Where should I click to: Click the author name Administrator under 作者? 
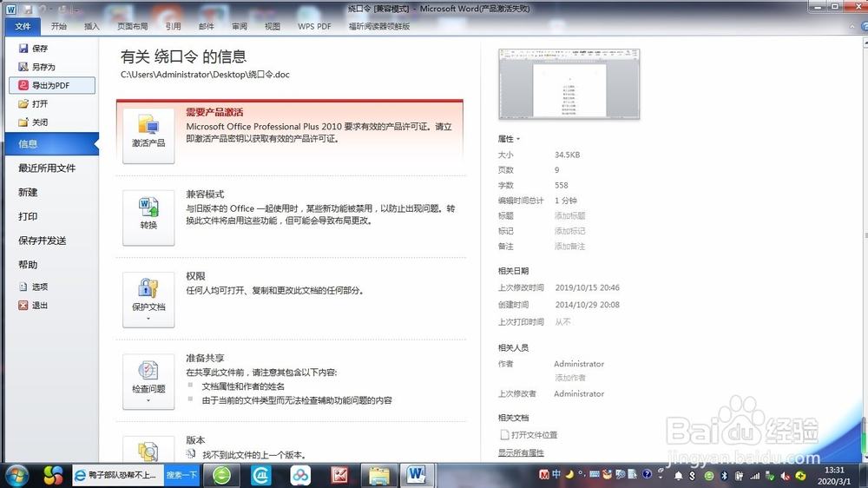(579, 364)
